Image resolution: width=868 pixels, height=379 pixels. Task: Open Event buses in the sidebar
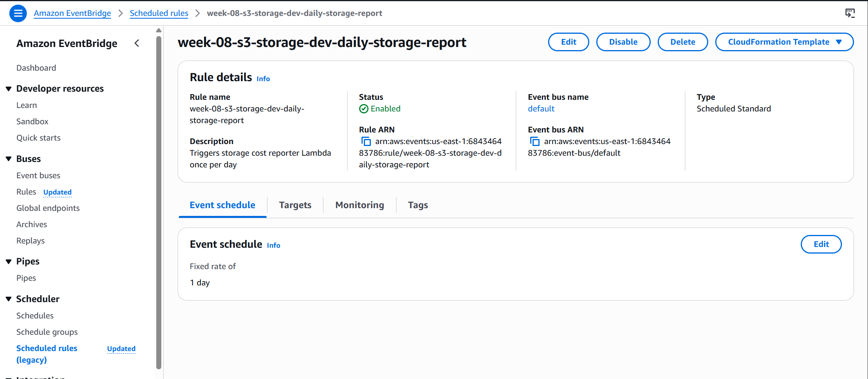click(38, 176)
